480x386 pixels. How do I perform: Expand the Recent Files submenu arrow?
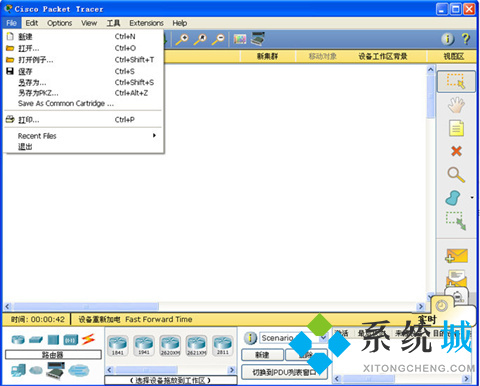click(154, 135)
